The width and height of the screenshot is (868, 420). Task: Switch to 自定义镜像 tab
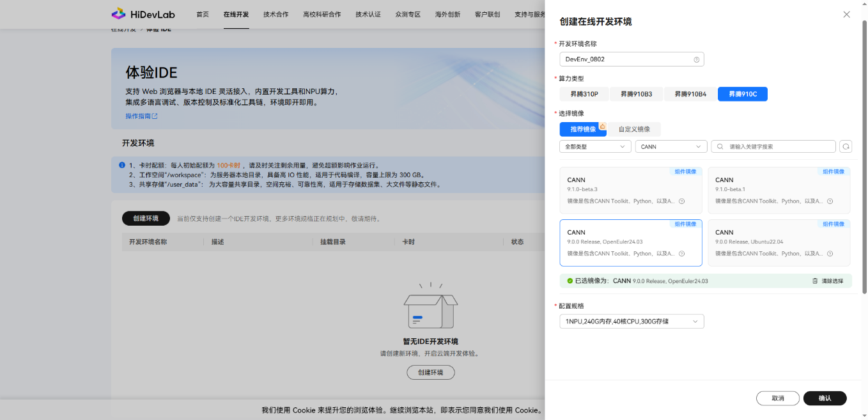click(x=634, y=129)
